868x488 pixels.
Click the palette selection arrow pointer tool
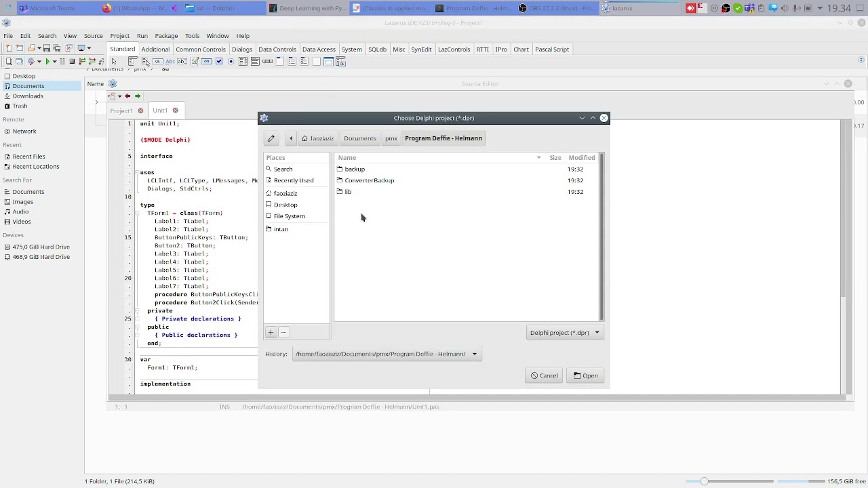tap(114, 61)
